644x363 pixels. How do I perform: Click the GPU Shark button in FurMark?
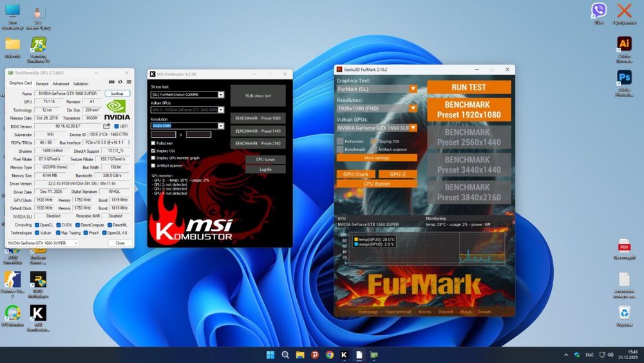[355, 174]
